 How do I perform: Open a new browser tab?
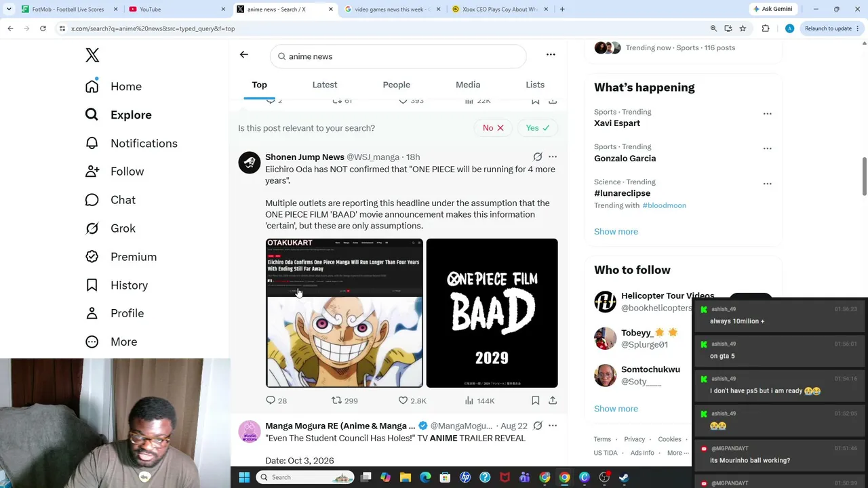point(562,9)
